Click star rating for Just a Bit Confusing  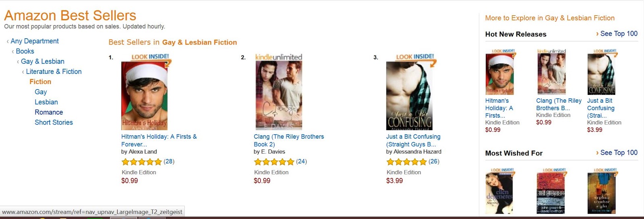[x=406, y=162]
